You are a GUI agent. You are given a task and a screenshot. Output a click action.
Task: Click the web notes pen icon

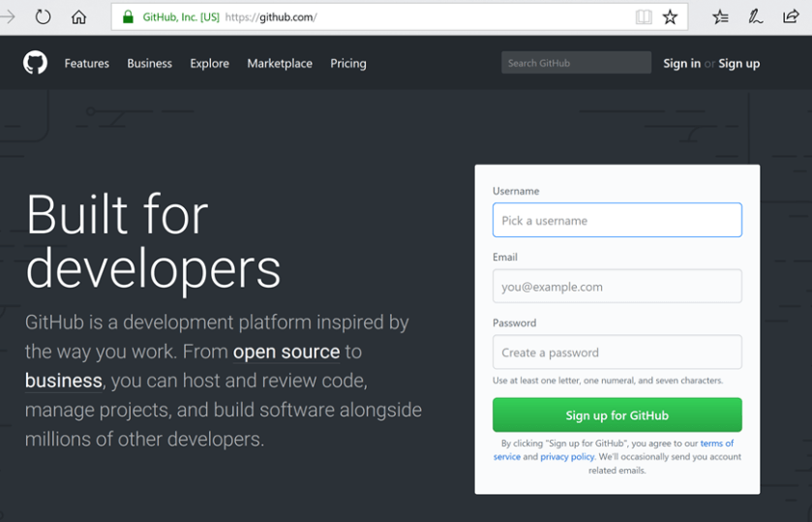(x=755, y=17)
